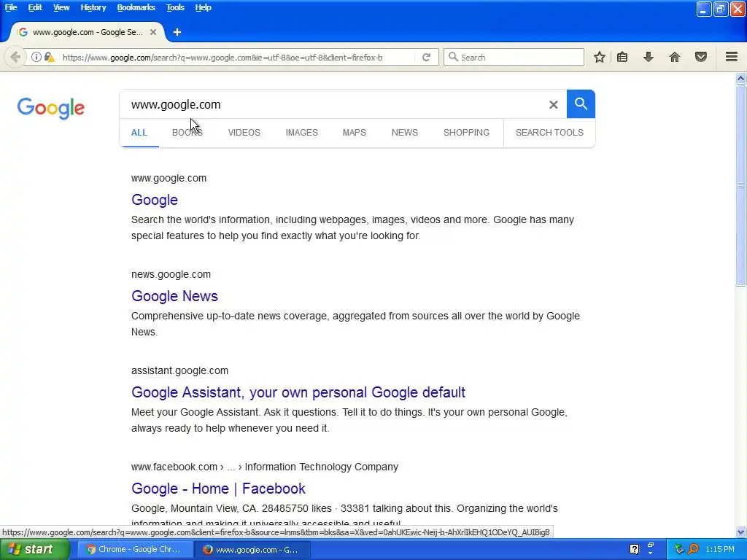This screenshot has width=747, height=560.
Task: Switch to the NEWS search tab
Action: (x=404, y=133)
